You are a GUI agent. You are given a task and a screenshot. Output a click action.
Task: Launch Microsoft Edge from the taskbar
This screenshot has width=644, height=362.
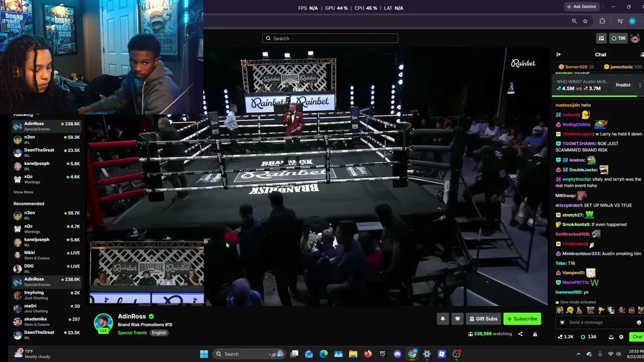pos(324,354)
